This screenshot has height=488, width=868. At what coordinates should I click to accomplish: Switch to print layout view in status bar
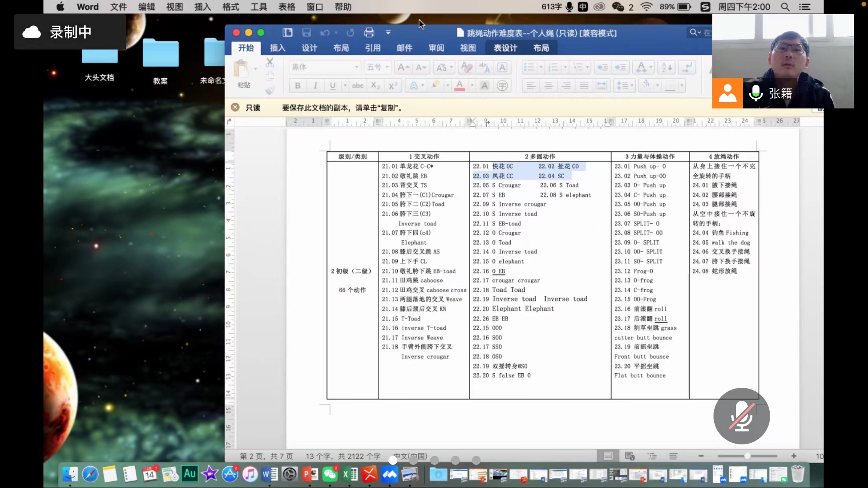point(608,456)
